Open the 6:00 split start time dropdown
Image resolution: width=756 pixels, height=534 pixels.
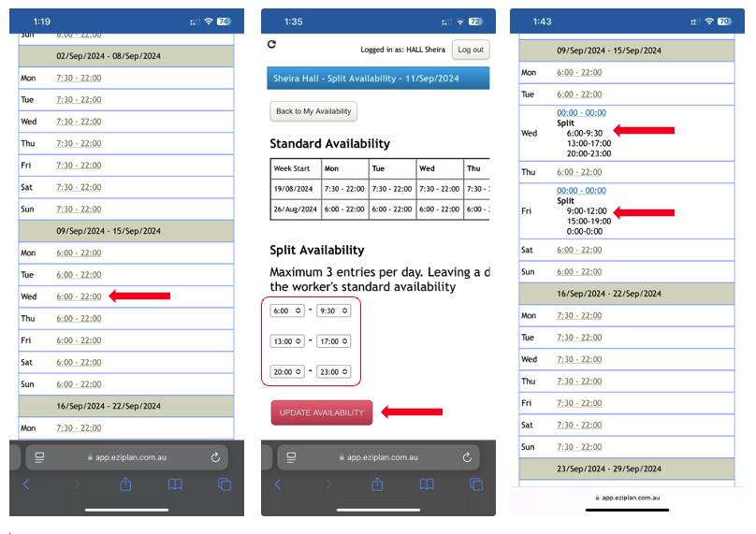[287, 310]
